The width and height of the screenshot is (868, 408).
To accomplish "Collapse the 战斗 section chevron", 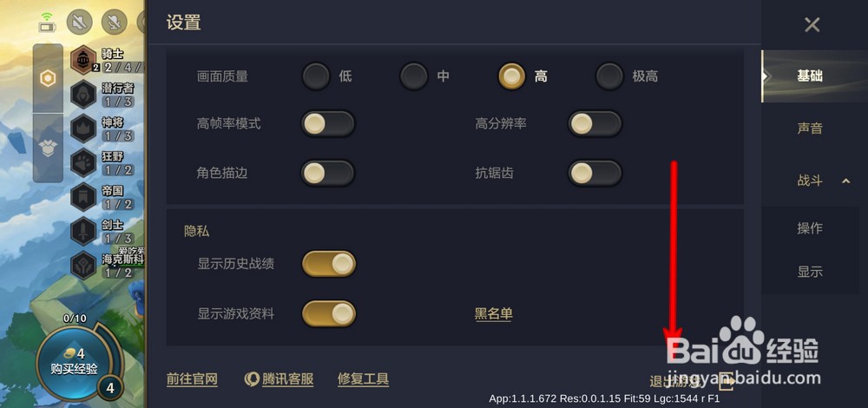I will (845, 181).
